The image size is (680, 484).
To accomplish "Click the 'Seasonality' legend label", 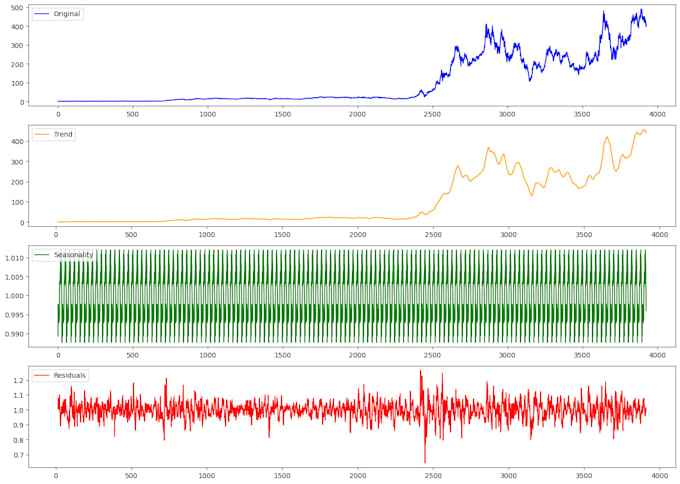I will [x=74, y=255].
